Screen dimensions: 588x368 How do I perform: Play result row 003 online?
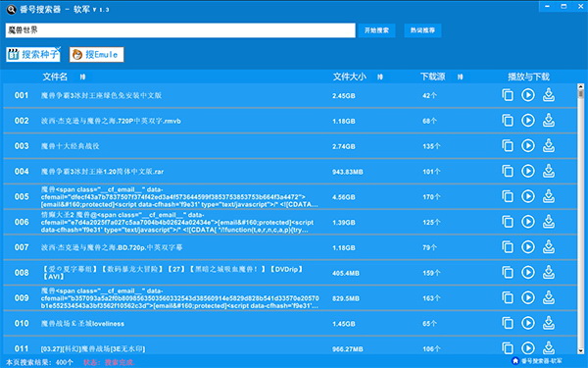point(528,145)
